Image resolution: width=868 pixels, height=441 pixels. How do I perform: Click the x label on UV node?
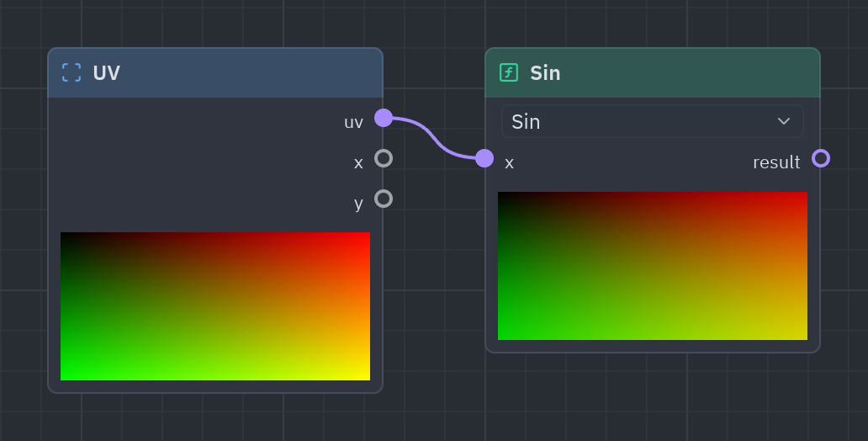358,163
